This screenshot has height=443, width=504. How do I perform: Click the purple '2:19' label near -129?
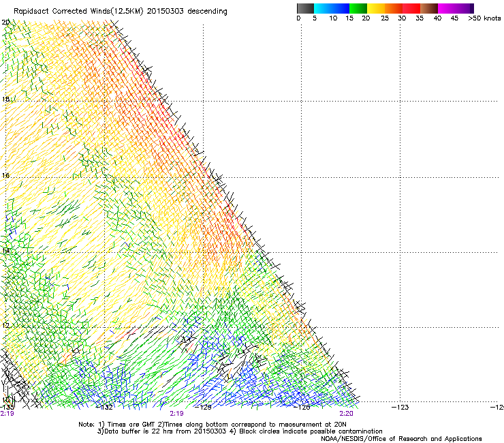point(176,414)
